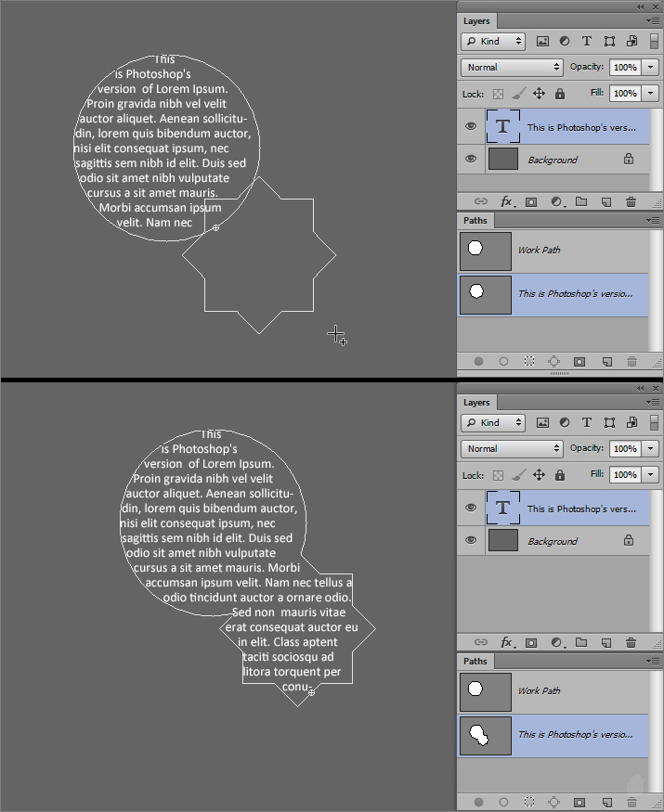Click the type layer filter in upper Layers panel
This screenshot has width=664, height=812.
coord(587,41)
